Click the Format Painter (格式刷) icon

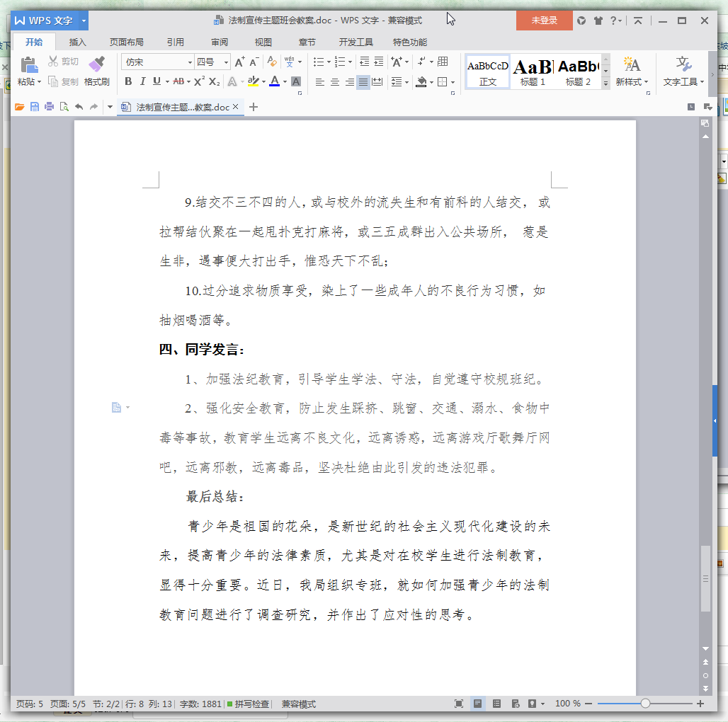(97, 66)
